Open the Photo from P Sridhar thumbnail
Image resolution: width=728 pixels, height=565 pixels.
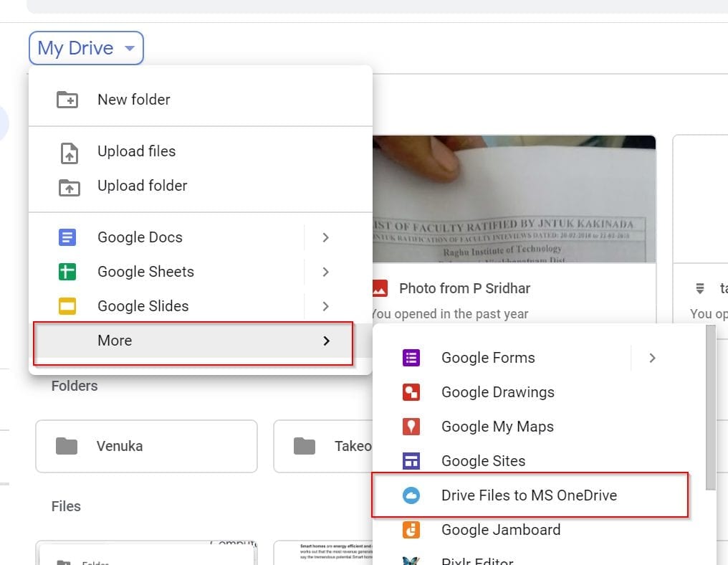coord(513,199)
